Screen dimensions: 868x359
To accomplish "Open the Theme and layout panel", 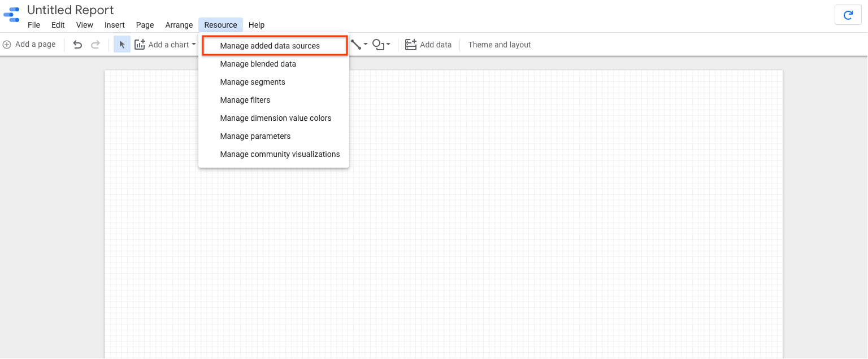I will coord(500,45).
